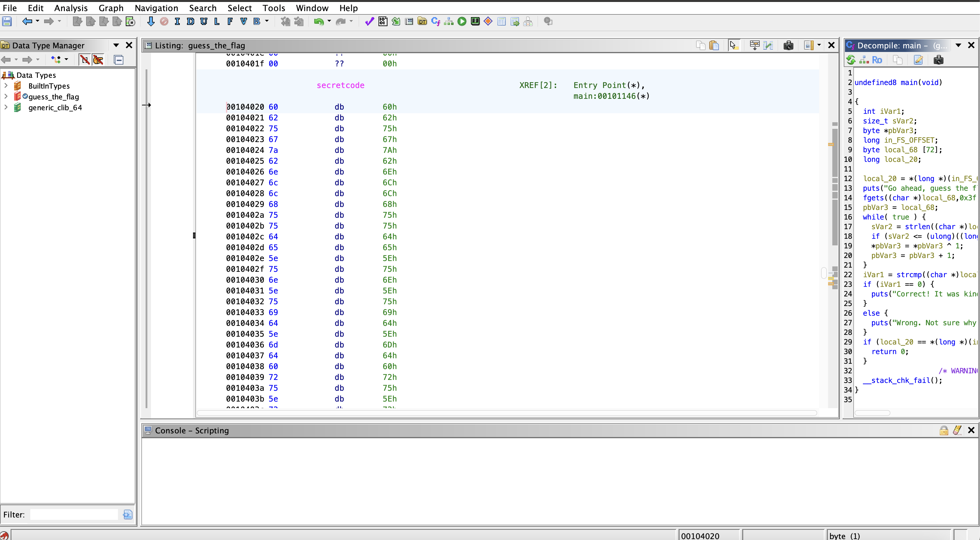Open Data Type Manager panel menu arrow
The width and height of the screenshot is (980, 540).
point(116,45)
